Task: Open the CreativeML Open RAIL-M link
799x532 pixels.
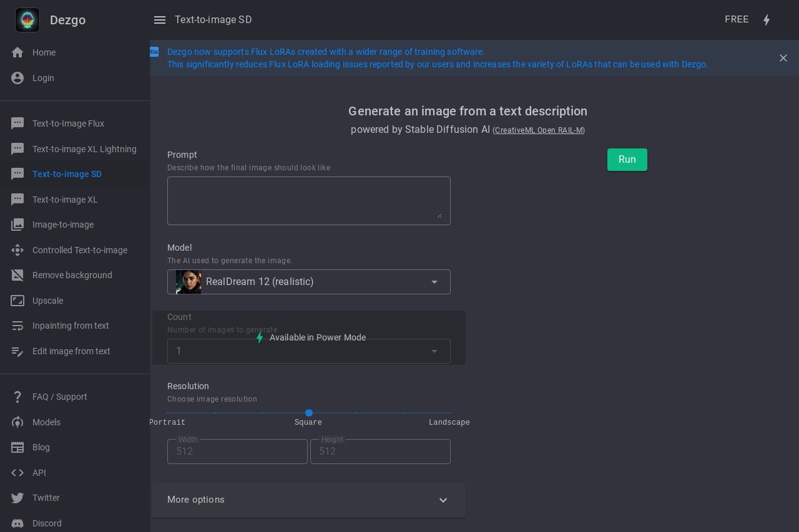Action: pos(539,130)
